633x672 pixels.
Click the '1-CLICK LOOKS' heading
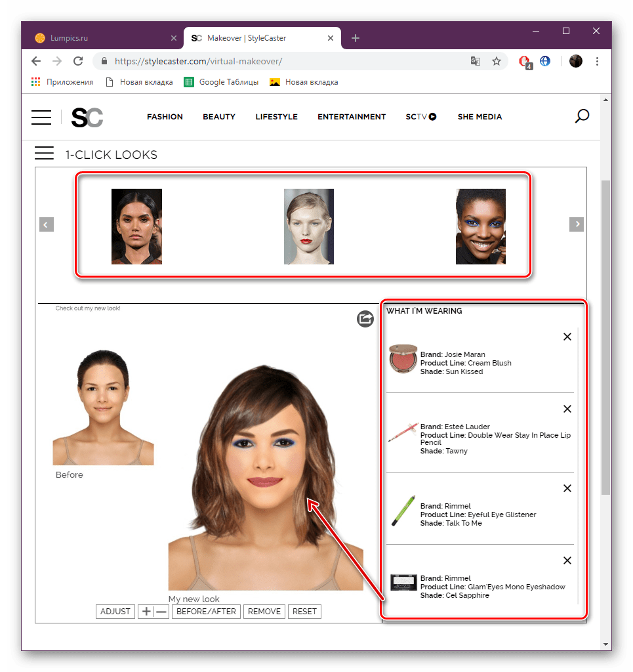pos(112,155)
